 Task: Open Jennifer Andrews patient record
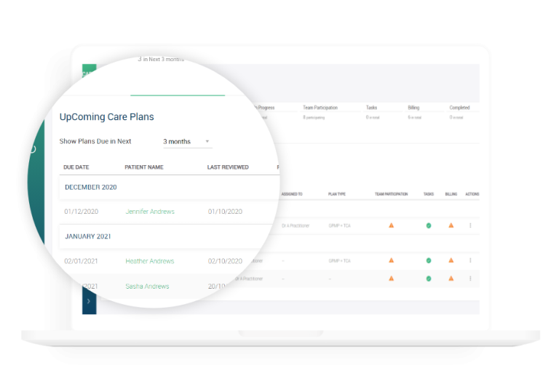pos(150,212)
